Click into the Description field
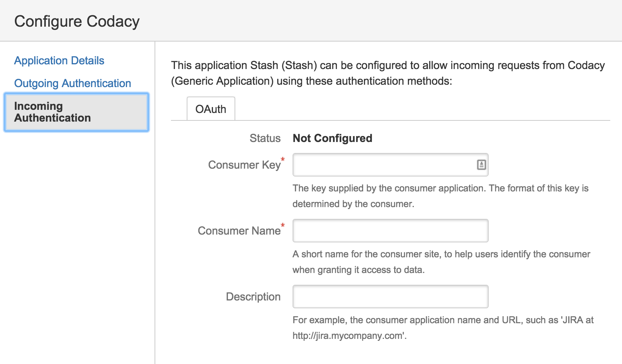The width and height of the screenshot is (622, 364). 390,297
